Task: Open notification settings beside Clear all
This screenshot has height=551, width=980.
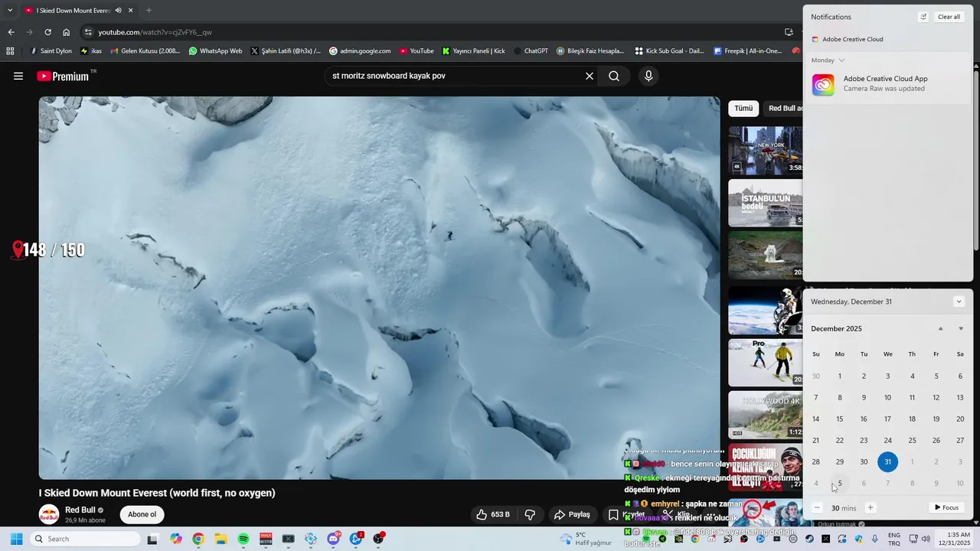Action: pyautogui.click(x=923, y=17)
